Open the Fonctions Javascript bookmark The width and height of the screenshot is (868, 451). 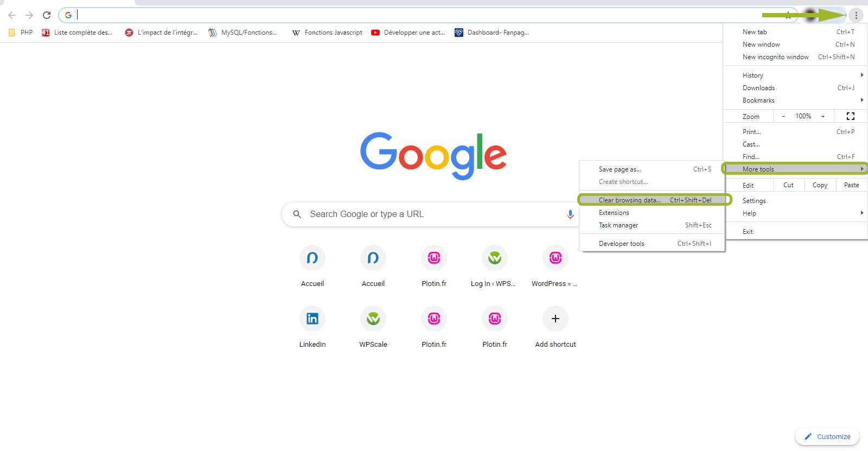(x=327, y=33)
